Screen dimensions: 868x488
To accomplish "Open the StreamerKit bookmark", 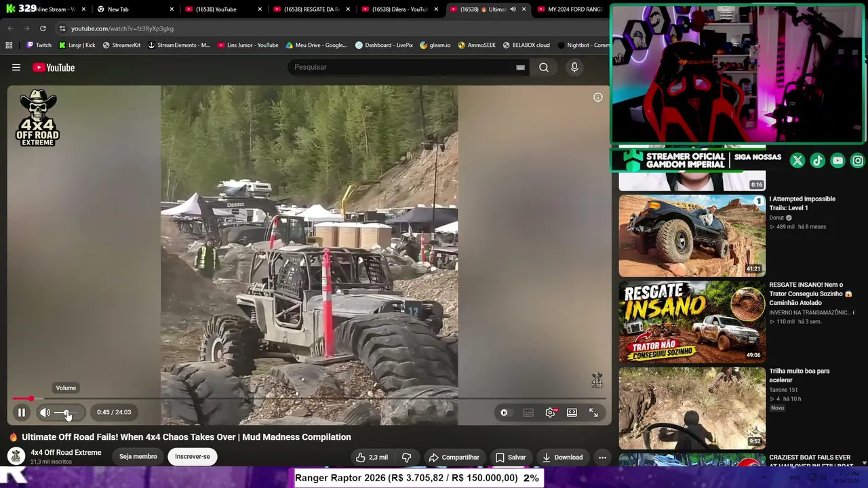I will (x=121, y=45).
